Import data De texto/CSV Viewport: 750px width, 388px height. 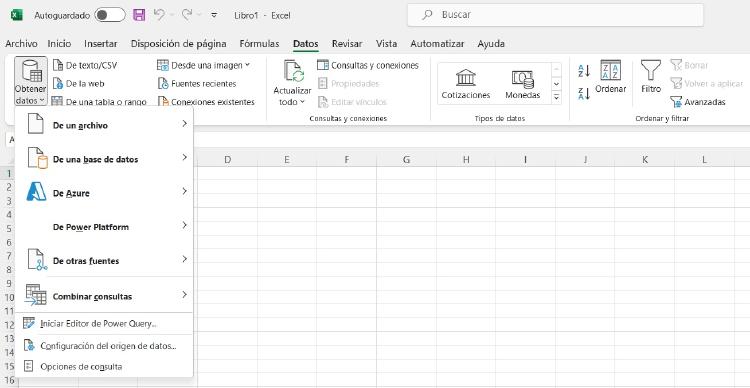pyautogui.click(x=85, y=65)
